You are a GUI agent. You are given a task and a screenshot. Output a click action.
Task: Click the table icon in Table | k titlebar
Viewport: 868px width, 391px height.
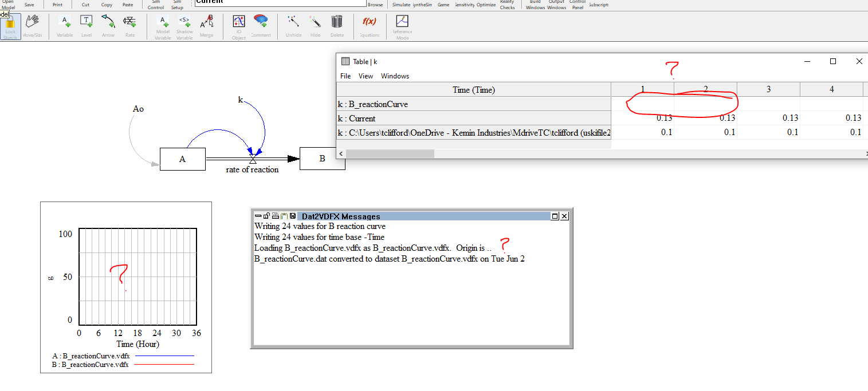[345, 61]
